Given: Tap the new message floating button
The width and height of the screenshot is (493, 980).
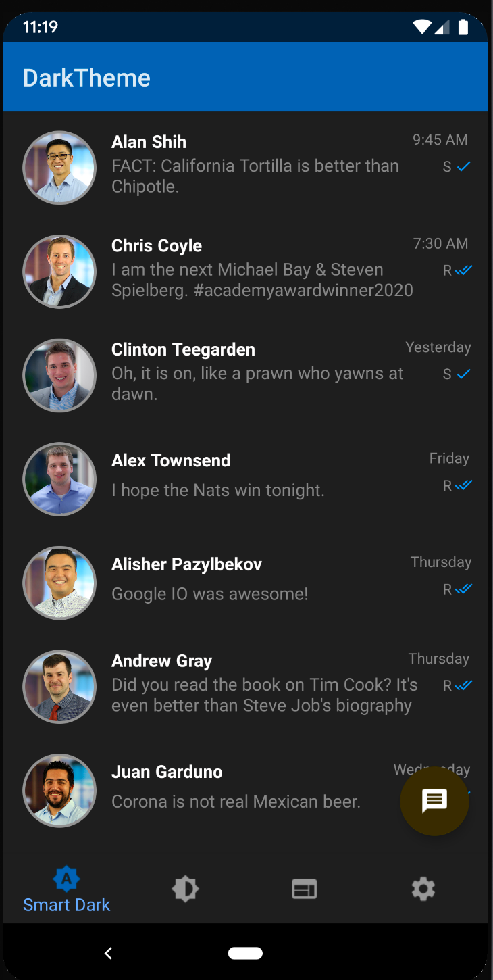Looking at the screenshot, I should pyautogui.click(x=434, y=801).
